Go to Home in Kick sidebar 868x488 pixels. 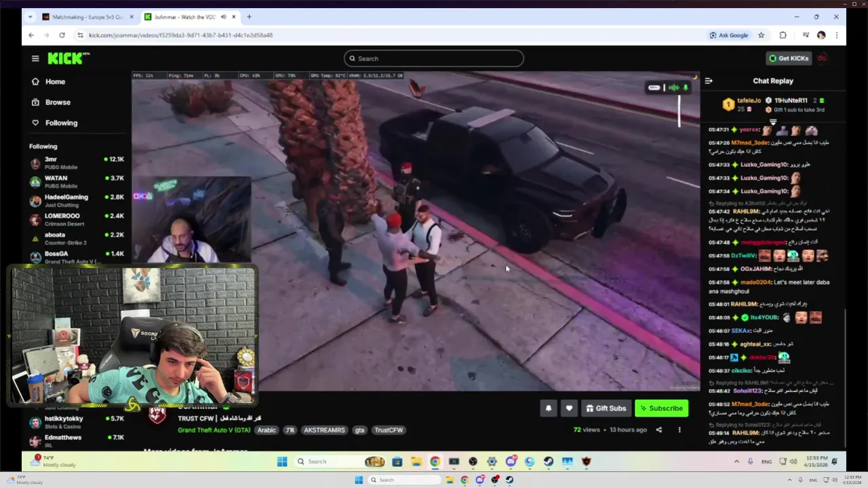coord(48,81)
